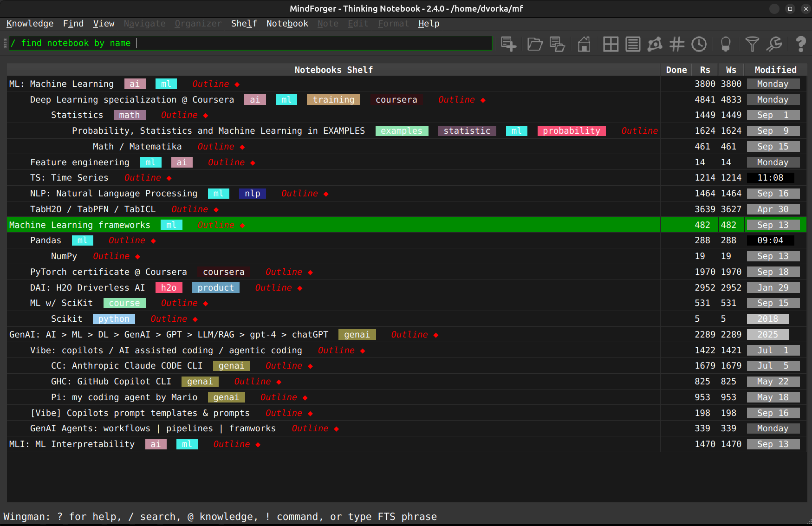Click the 'training' tag on Deep Learning row
Screen dimensions: 812x526
(333, 100)
